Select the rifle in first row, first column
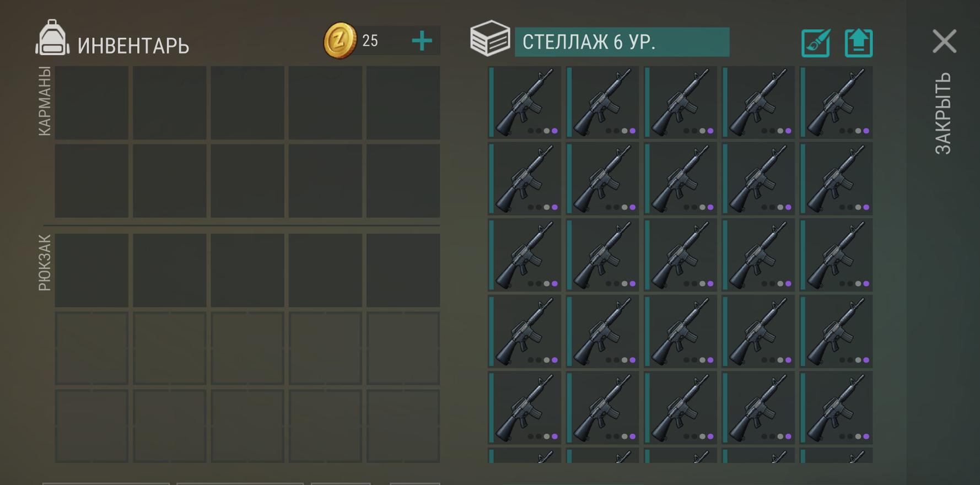 (525, 102)
